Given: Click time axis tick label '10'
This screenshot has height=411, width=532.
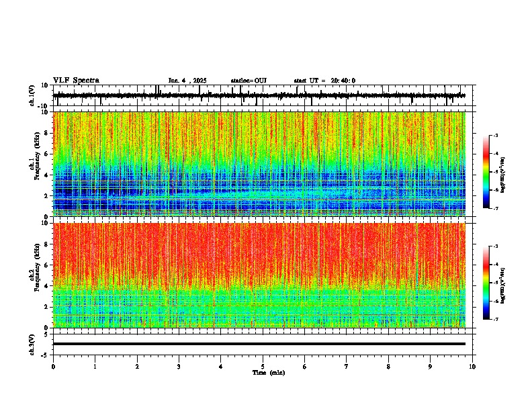Looking at the screenshot, I should [472, 367].
